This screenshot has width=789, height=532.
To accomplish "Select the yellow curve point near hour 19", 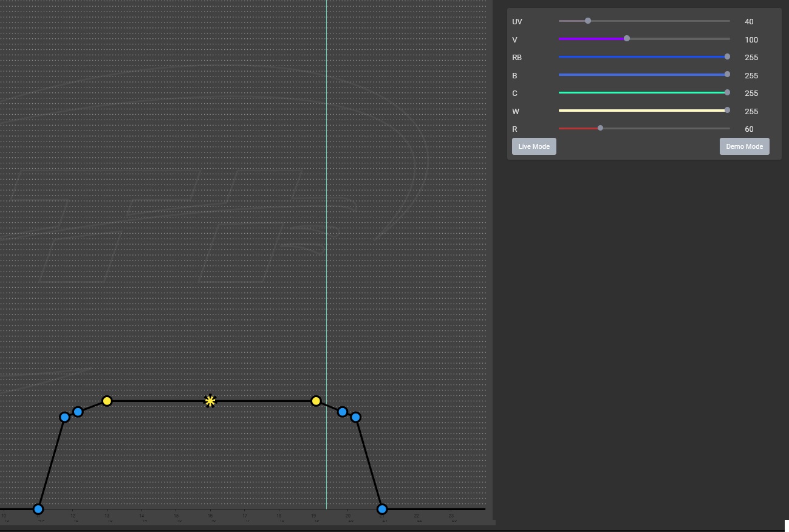I will (x=316, y=401).
